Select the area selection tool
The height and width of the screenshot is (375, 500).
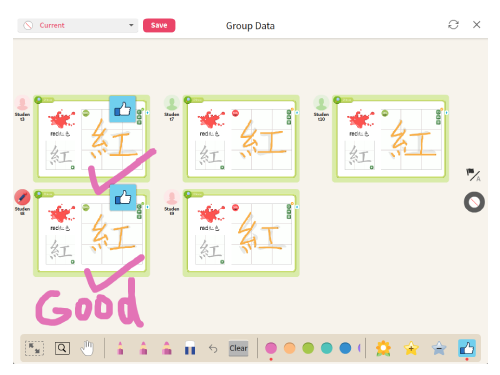[x=34, y=348]
